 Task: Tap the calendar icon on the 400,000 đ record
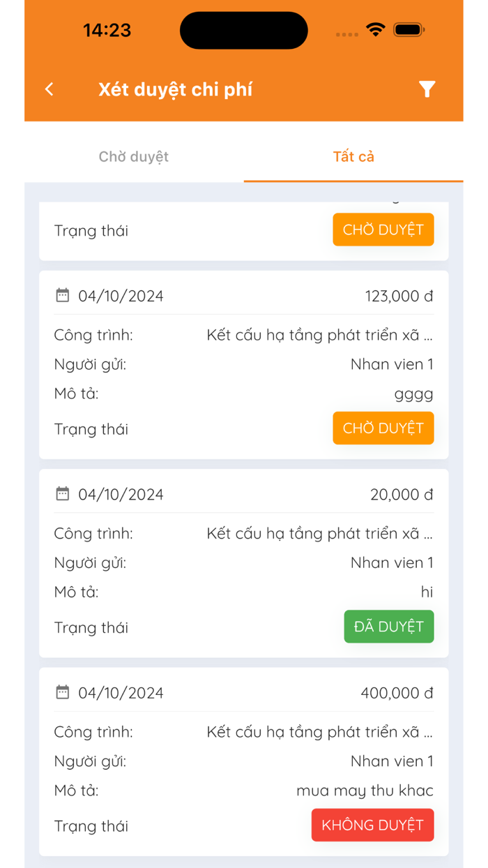point(63,692)
